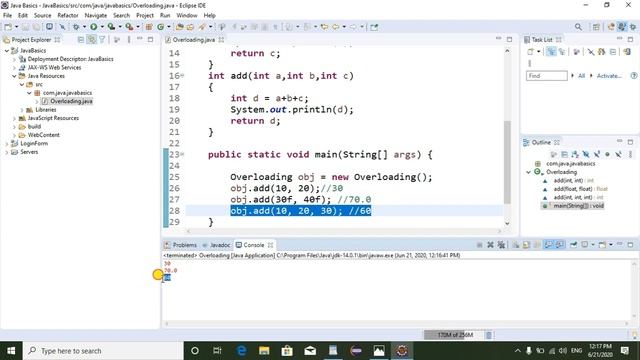Click the Open Type folder icon
Screen dimensions: 640x360
(179, 27)
